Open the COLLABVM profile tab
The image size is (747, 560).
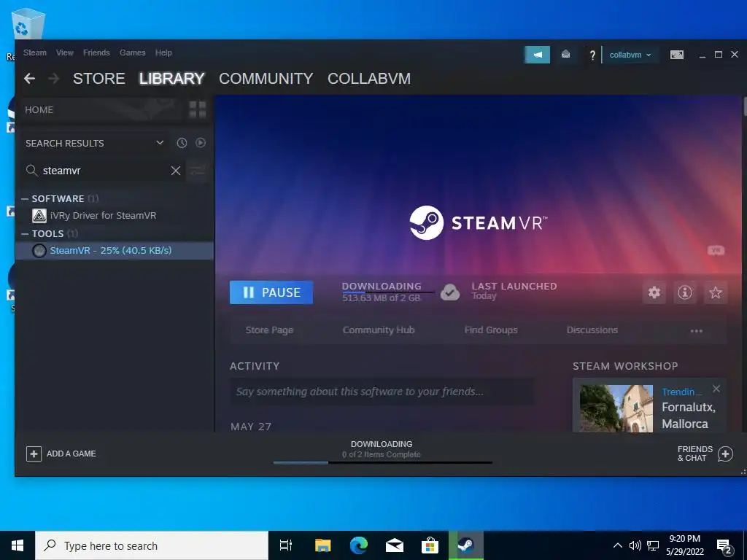coord(369,79)
